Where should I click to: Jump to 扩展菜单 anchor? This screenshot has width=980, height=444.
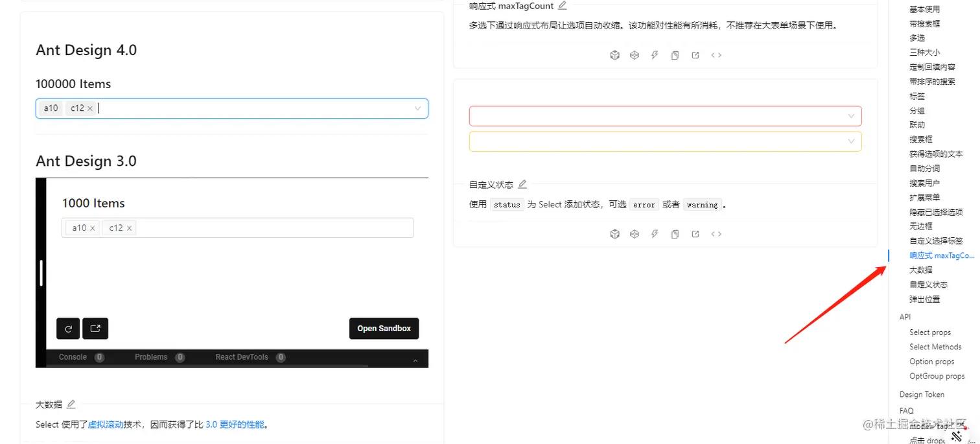pyautogui.click(x=924, y=198)
